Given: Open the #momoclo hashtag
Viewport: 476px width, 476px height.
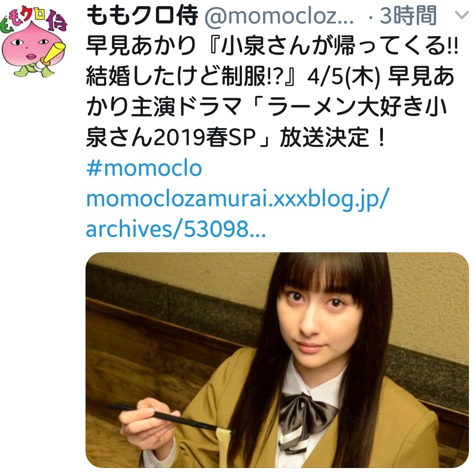Looking at the screenshot, I should point(144,168).
